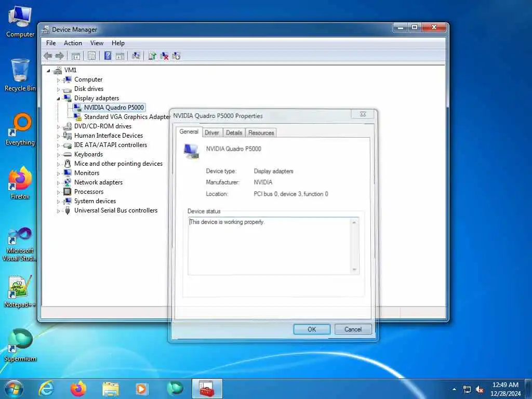Screen dimensions: 532x399
Task: Expand the Keyboards node
Action: [x=58, y=155]
